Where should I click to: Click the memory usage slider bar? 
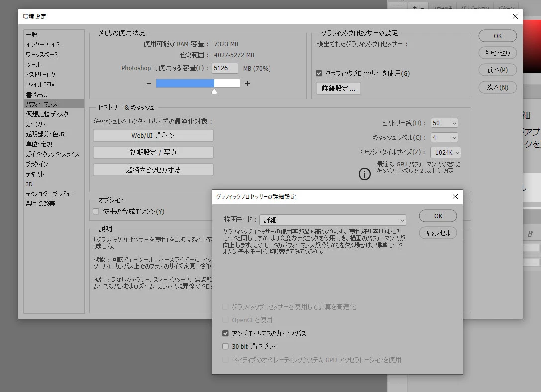pos(198,83)
